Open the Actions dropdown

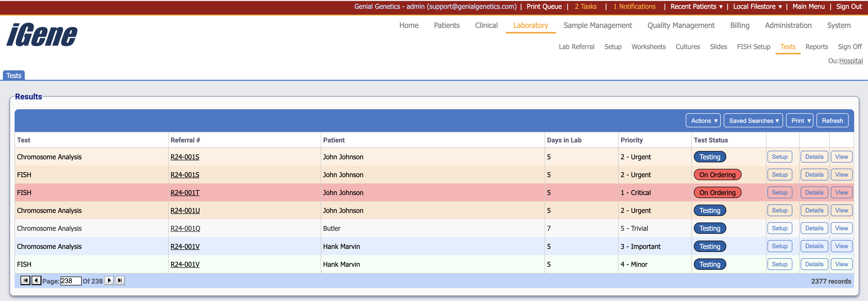[x=703, y=121]
